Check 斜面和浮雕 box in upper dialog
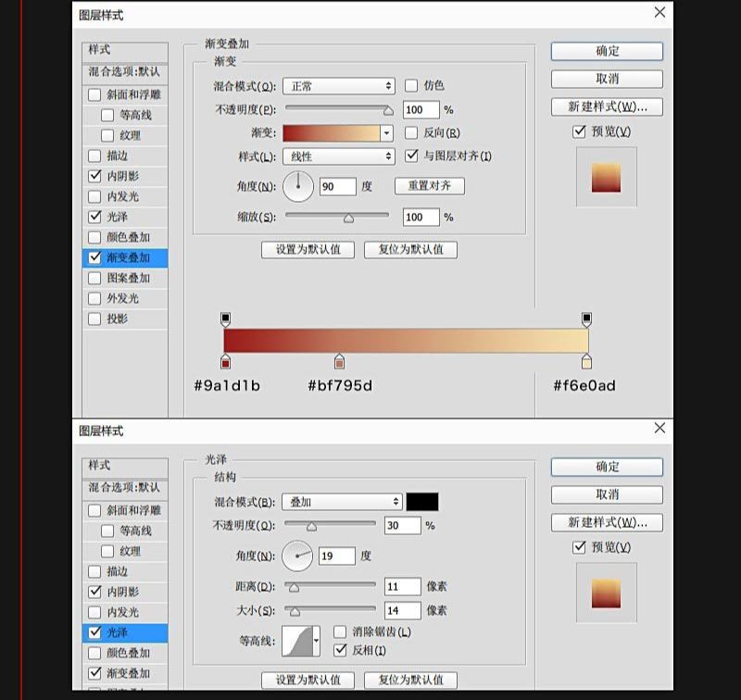Viewport: 741px width, 700px height. (94, 94)
